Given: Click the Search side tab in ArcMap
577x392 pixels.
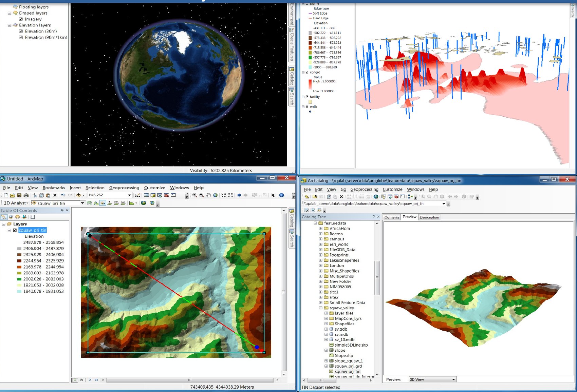Looking at the screenshot, I should coord(292,239).
